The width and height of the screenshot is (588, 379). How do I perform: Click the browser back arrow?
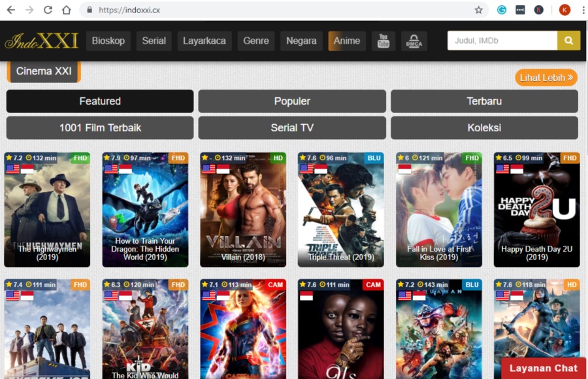point(11,10)
